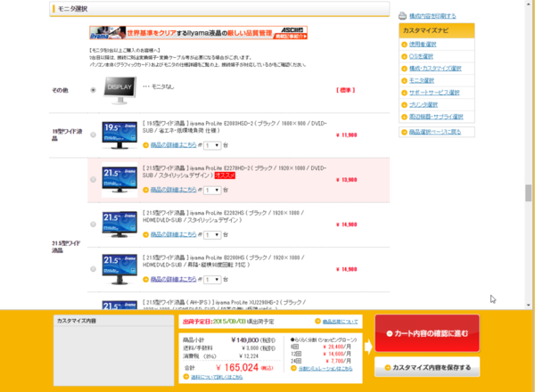535x392 pixels.
Task: Click the モニタ選択 section header
Action: (219, 9)
